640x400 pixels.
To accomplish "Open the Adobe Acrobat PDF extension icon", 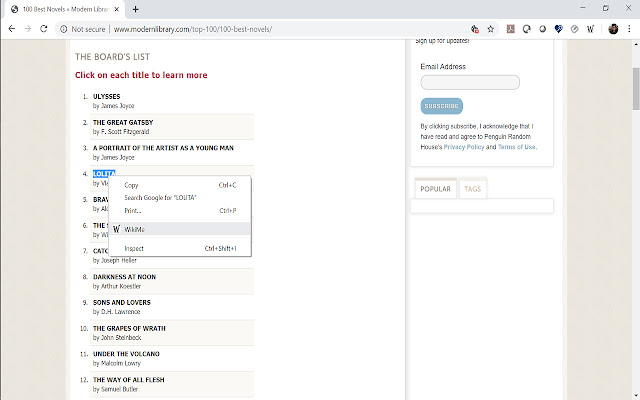I will pyautogui.click(x=510, y=29).
